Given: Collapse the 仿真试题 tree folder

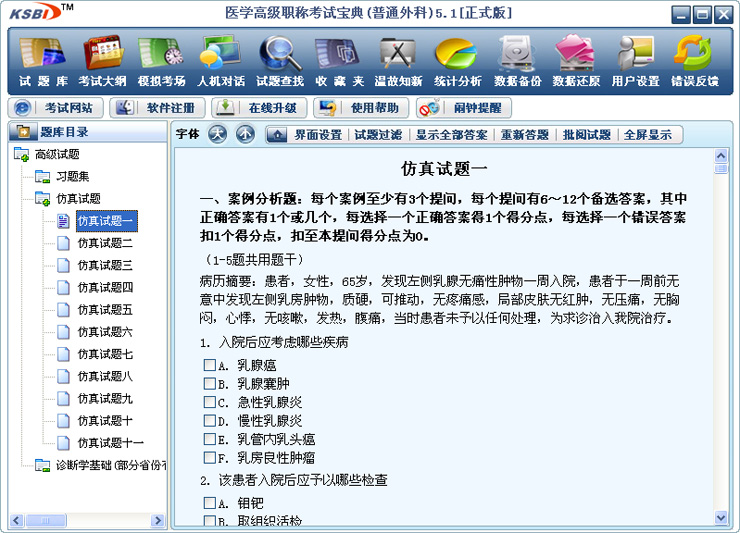Looking at the screenshot, I should (42, 199).
